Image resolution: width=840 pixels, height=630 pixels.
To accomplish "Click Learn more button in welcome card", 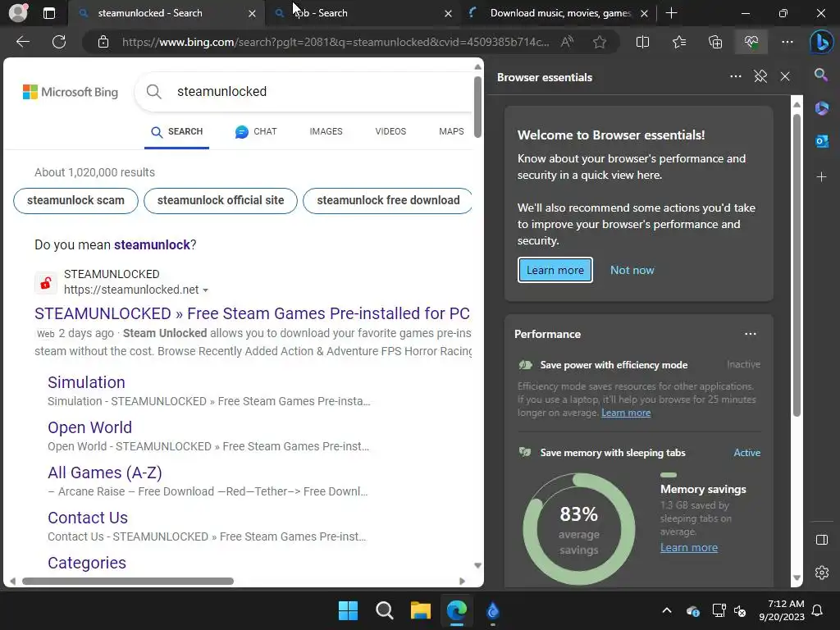I will 555,270.
